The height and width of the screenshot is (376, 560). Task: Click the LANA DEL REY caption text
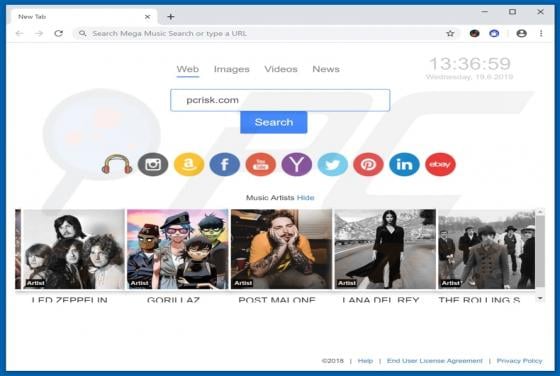pyautogui.click(x=381, y=300)
